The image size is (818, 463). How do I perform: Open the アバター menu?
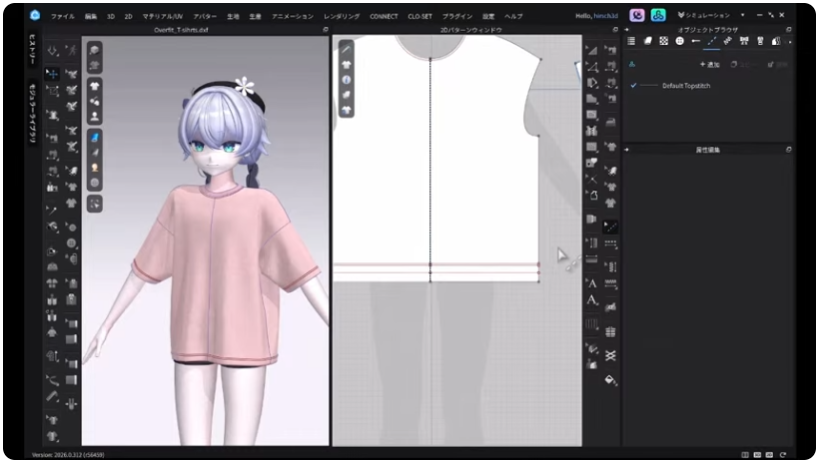point(205,17)
